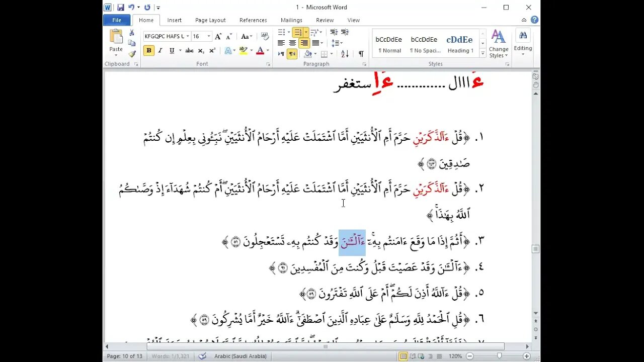Viewport: 644px width, 362px height.
Task: Increase paragraph indent
Action: pyautogui.click(x=345, y=32)
